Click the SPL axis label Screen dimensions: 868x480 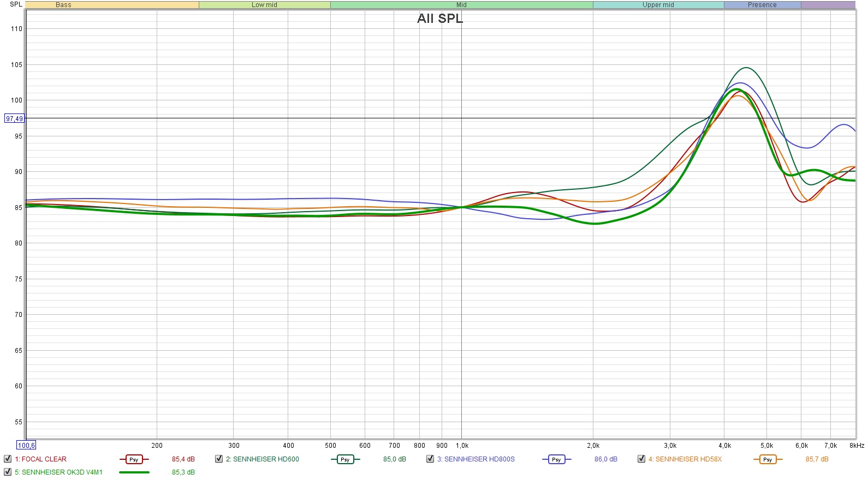pyautogui.click(x=16, y=4)
